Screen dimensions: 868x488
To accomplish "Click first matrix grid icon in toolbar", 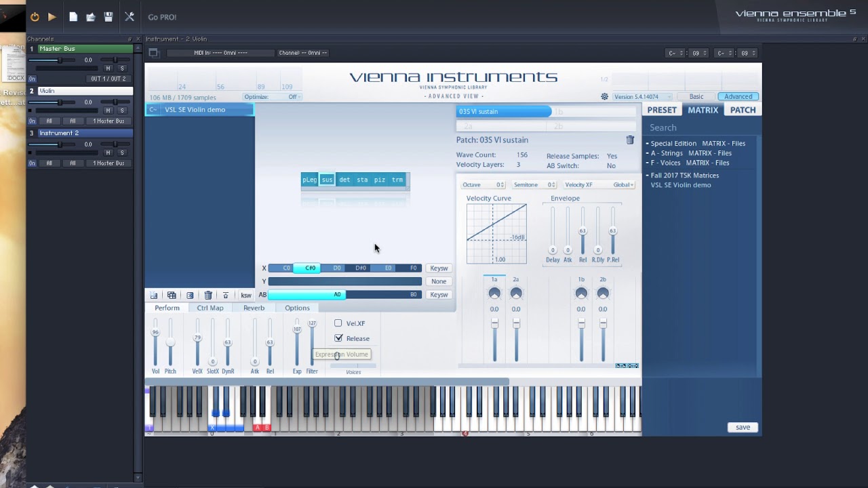I will click(x=154, y=295).
